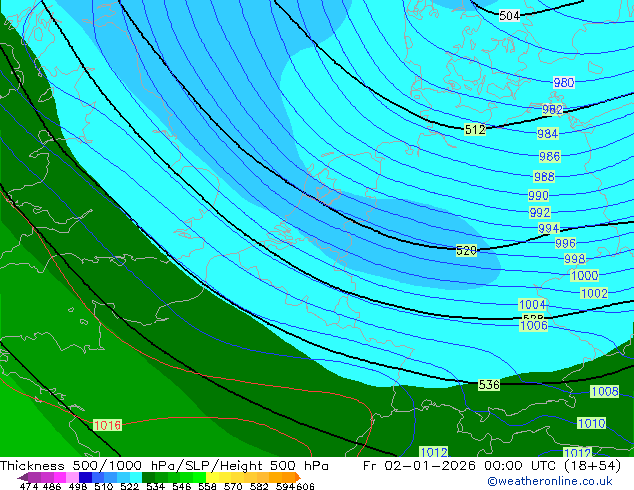The image size is (634, 490).
Task: Click the 986 isobar label
Action: [549, 156]
